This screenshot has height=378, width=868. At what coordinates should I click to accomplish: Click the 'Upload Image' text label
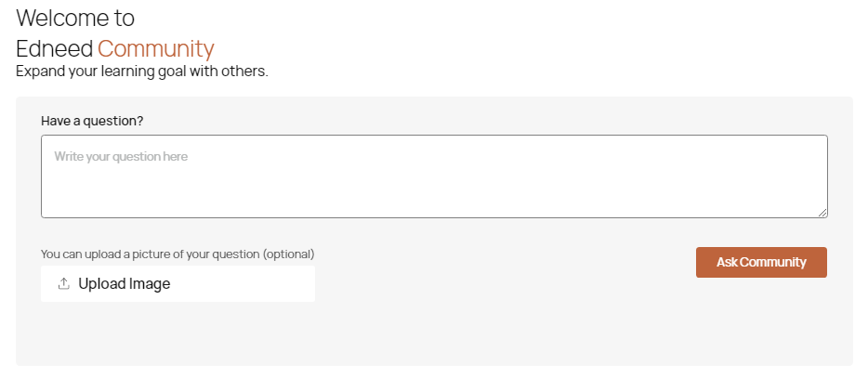[x=124, y=284]
